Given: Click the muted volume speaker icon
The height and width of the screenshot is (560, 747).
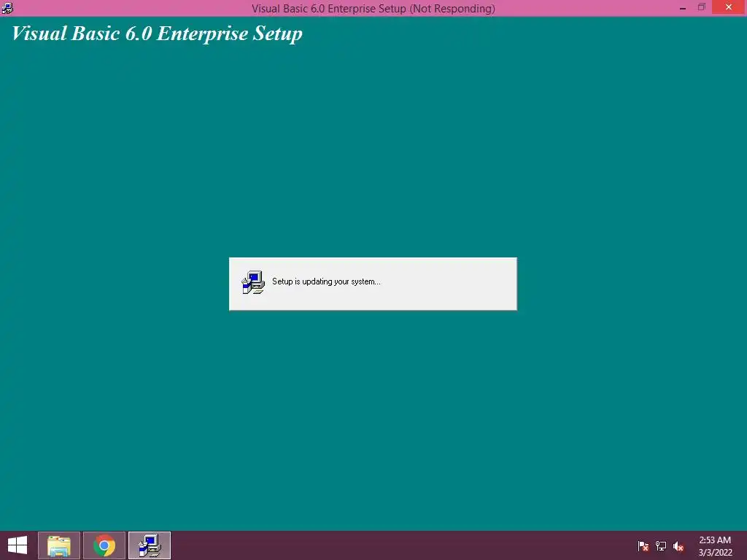Looking at the screenshot, I should click(678, 546).
